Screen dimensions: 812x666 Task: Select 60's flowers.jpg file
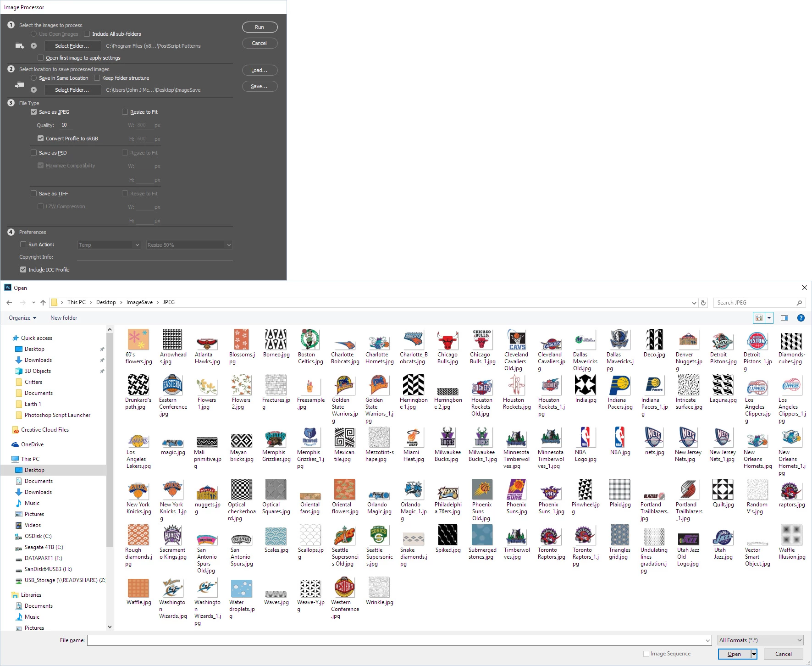point(138,347)
